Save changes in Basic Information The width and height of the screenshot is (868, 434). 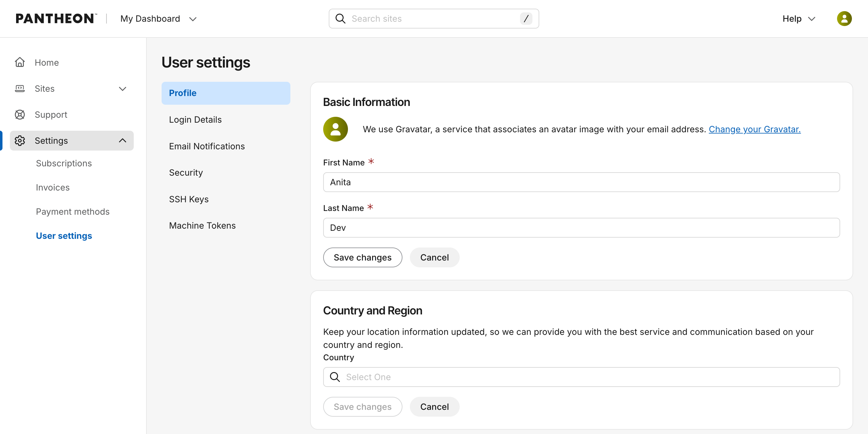point(362,258)
